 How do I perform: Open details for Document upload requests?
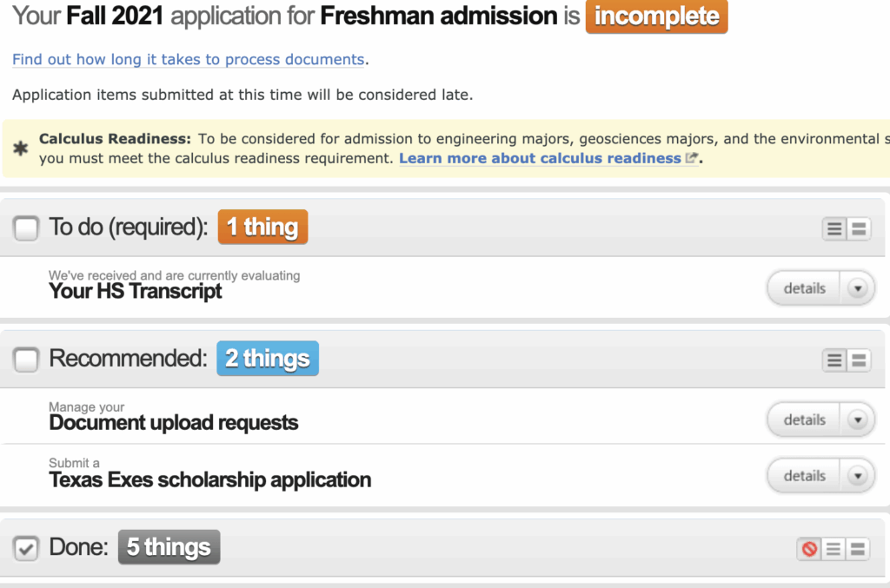point(804,420)
